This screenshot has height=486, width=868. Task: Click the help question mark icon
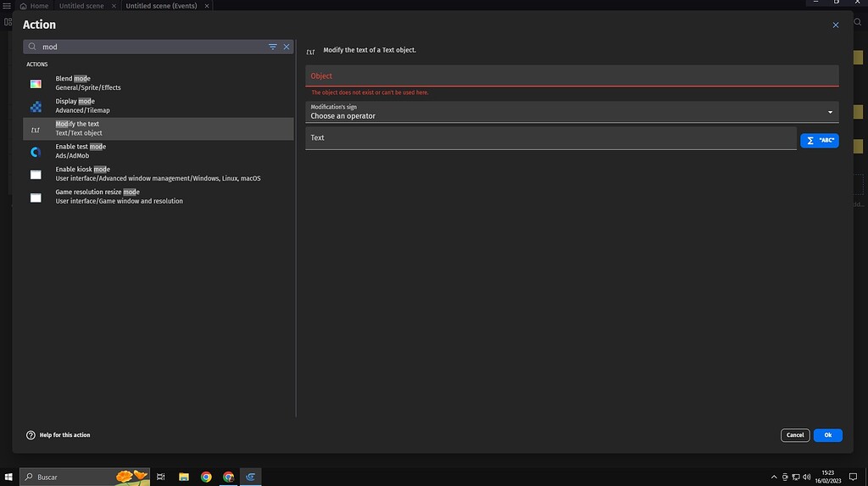pos(31,436)
